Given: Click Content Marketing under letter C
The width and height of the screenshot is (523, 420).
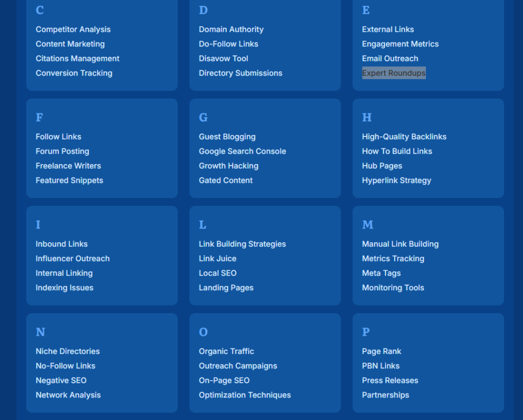Looking at the screenshot, I should coord(70,44).
